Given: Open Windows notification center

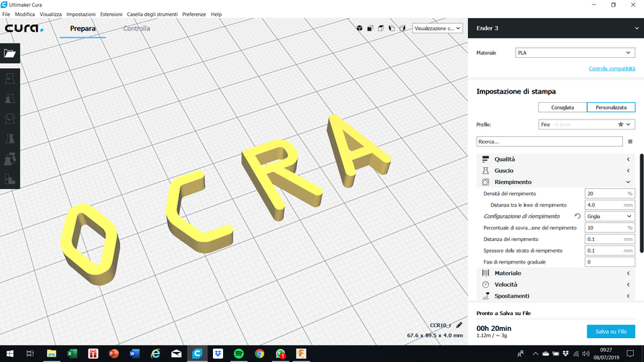Looking at the screenshot, I should [630, 353].
